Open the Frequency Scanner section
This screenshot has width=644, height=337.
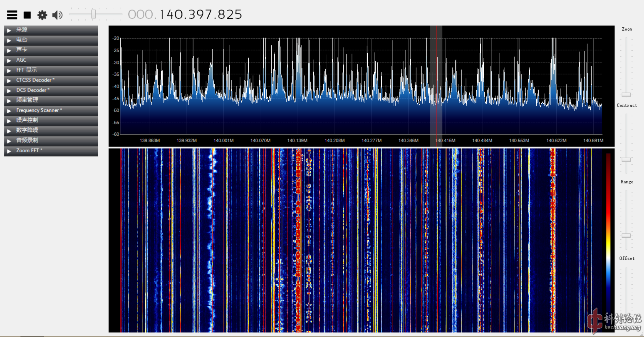pos(51,110)
